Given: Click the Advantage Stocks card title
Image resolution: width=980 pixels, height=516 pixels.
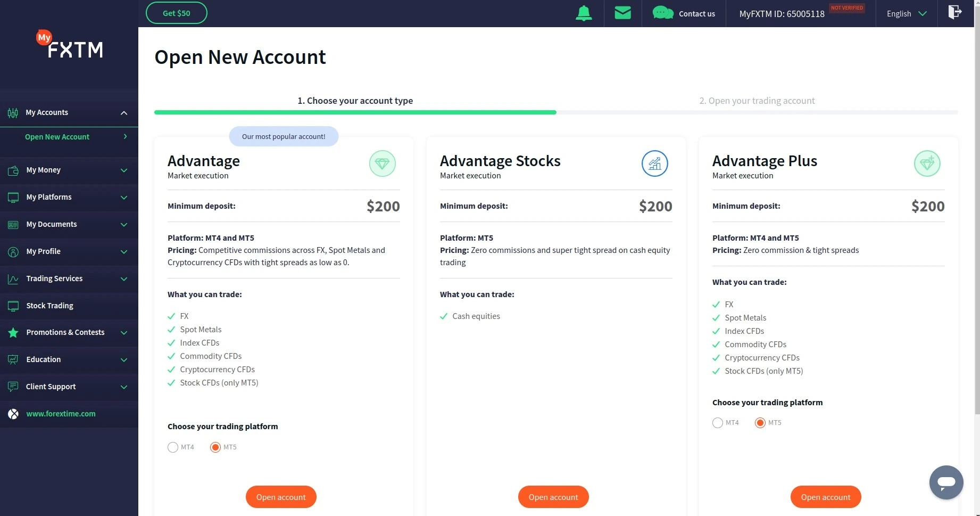Looking at the screenshot, I should coord(500,161).
